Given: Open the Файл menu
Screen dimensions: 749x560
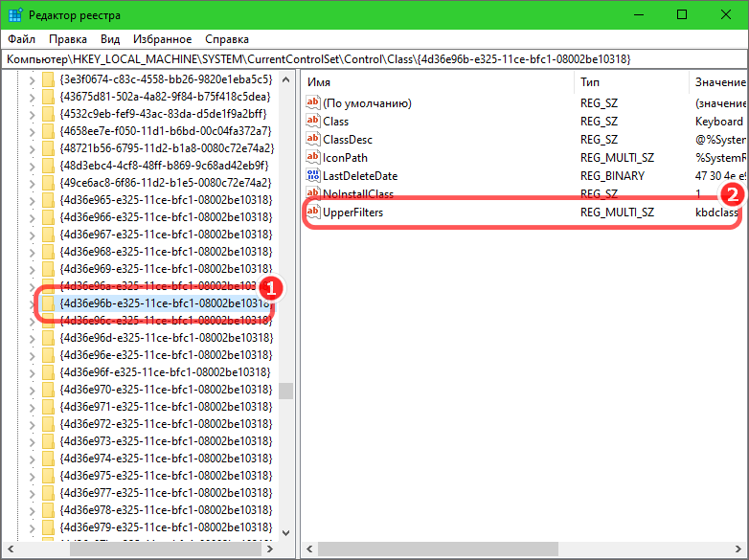Looking at the screenshot, I should pos(21,39).
